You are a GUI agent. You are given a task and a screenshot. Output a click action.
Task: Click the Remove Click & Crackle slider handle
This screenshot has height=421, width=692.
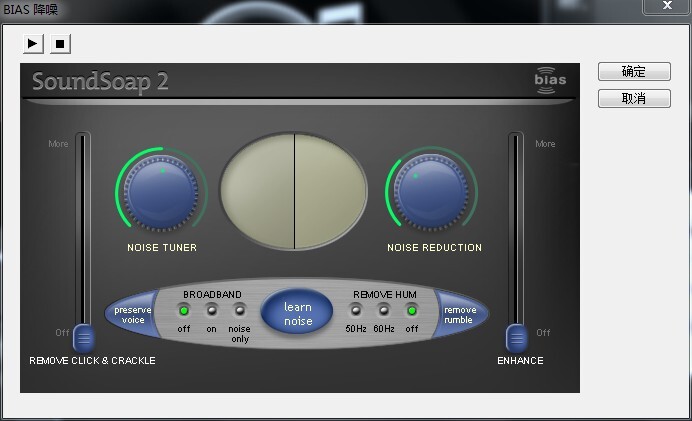83,338
